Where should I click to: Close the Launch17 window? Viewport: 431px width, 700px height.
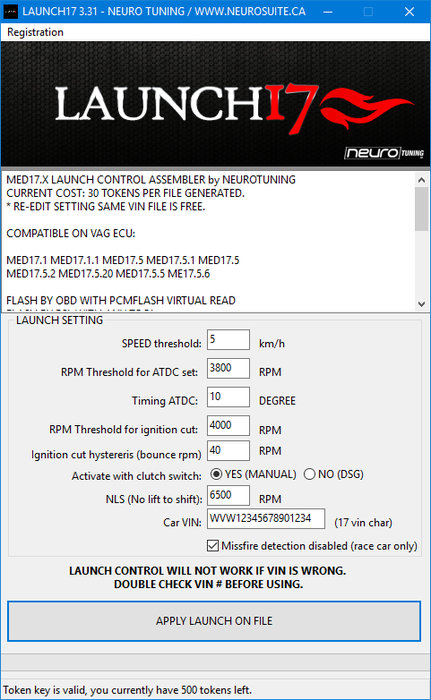point(410,12)
